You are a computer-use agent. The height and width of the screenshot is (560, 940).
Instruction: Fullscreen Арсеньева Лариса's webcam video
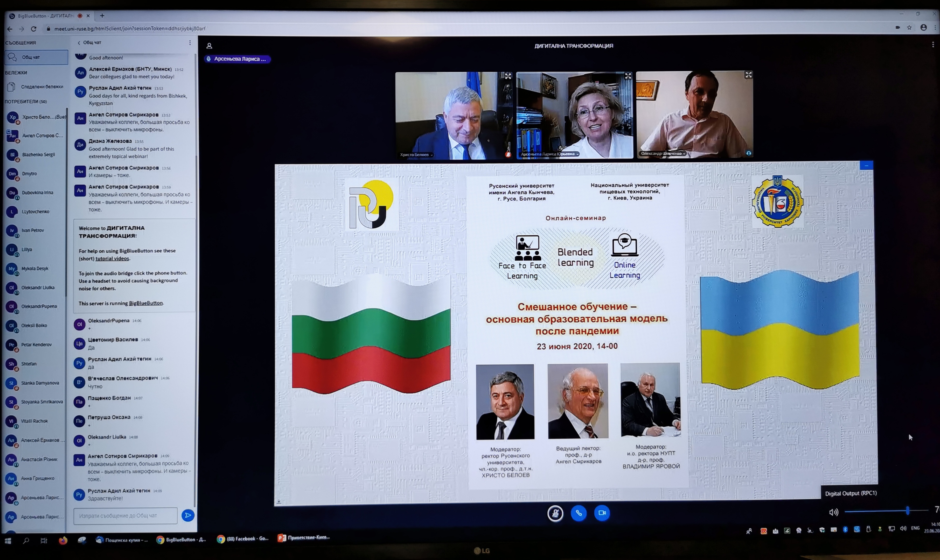628,76
